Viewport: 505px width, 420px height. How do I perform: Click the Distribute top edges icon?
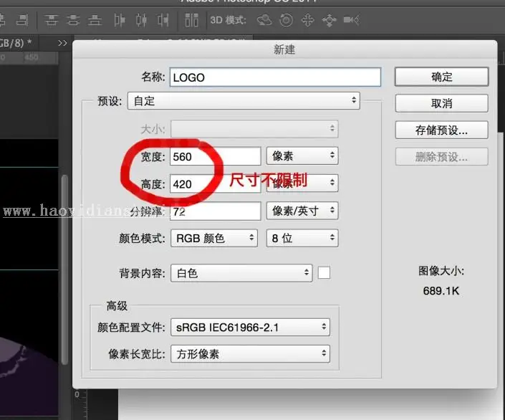coord(52,20)
